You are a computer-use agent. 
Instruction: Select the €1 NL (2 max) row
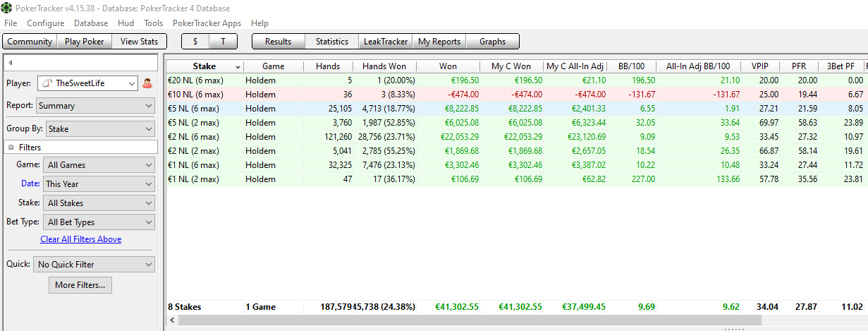[516, 179]
